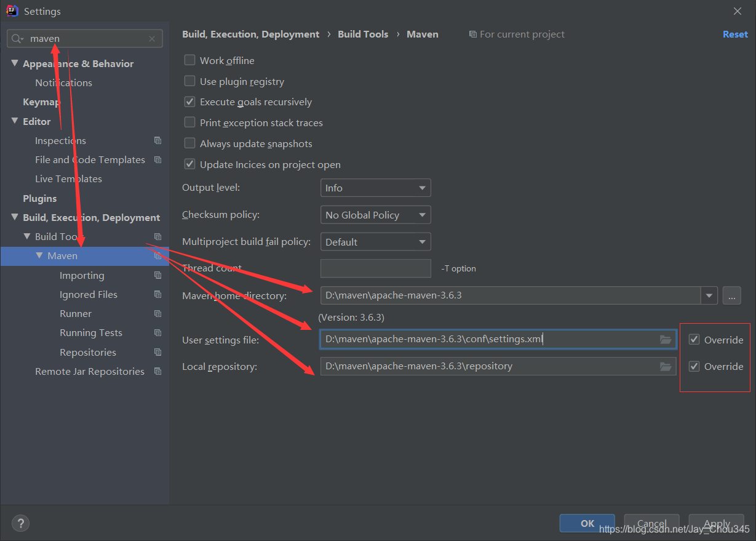Click project-level icon beside Ignored Files
Image resolution: width=756 pixels, height=541 pixels.
click(x=157, y=294)
